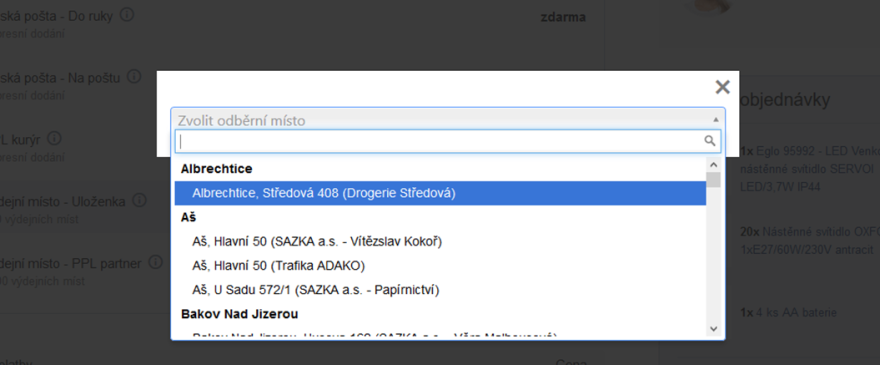Click the magnifier search icon
Viewport: 880px width, 365px height.
coord(710,141)
